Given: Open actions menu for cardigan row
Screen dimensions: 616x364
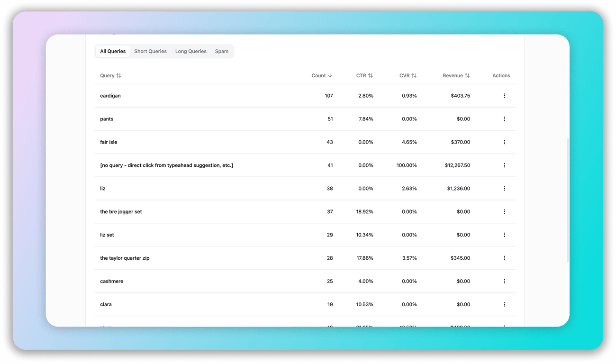Looking at the screenshot, I should (504, 96).
